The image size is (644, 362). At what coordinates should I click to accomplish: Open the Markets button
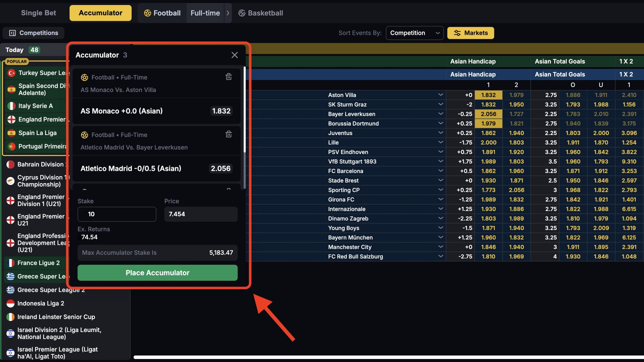point(470,33)
